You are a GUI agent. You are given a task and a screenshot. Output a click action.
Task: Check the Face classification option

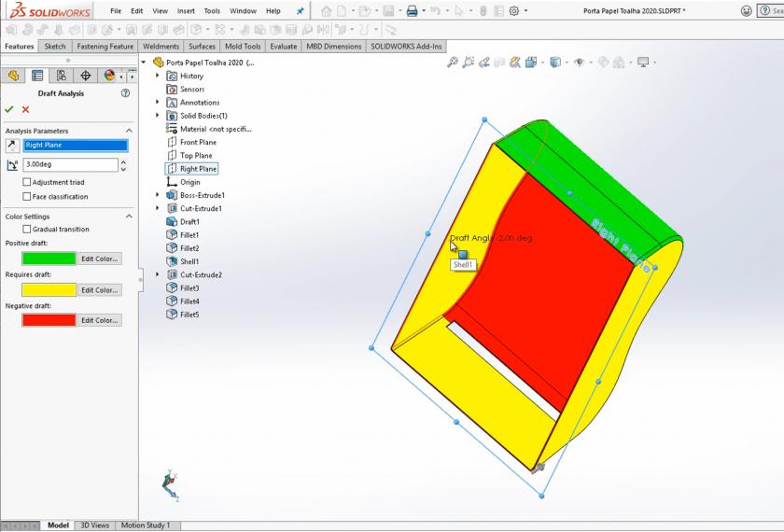tap(26, 196)
